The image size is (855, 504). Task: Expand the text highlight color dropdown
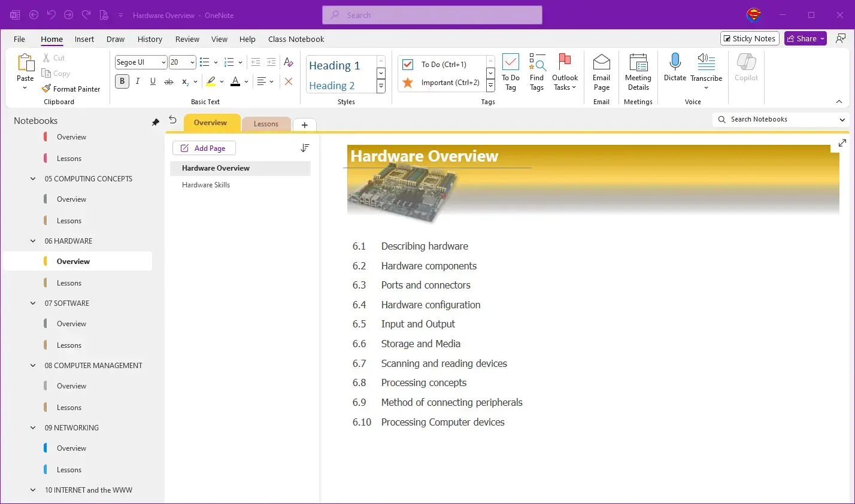(220, 81)
